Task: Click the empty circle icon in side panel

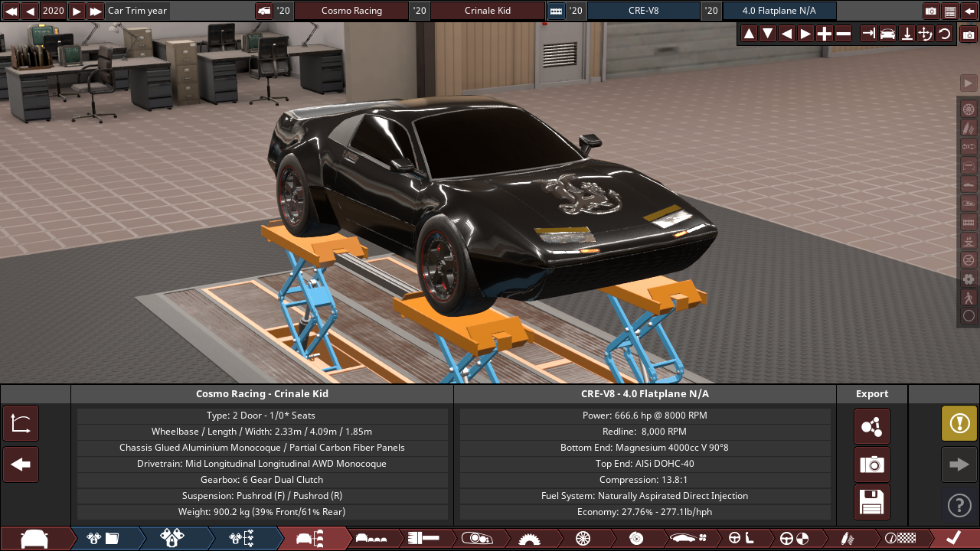Action: 969,315
